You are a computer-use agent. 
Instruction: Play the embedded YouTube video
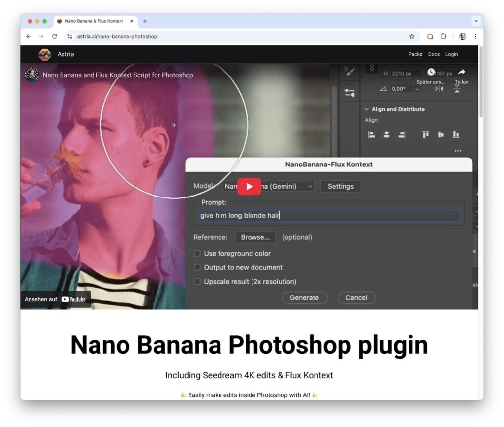click(249, 186)
